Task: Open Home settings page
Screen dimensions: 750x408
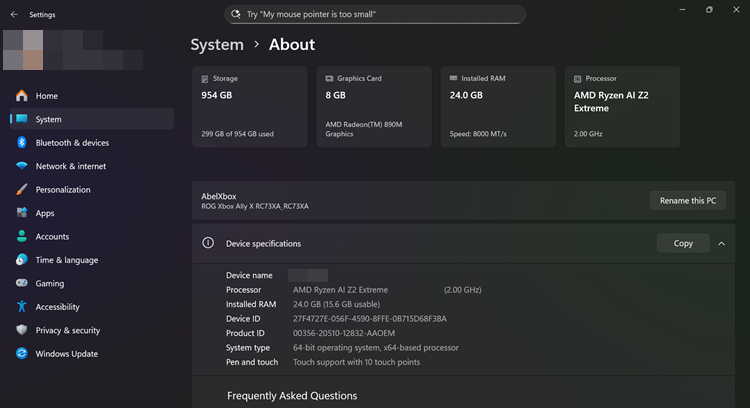Action: [91, 96]
